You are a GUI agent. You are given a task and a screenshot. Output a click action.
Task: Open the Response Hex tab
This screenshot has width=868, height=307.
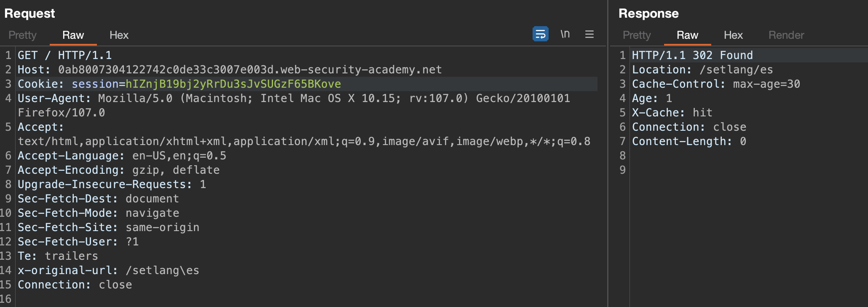733,35
